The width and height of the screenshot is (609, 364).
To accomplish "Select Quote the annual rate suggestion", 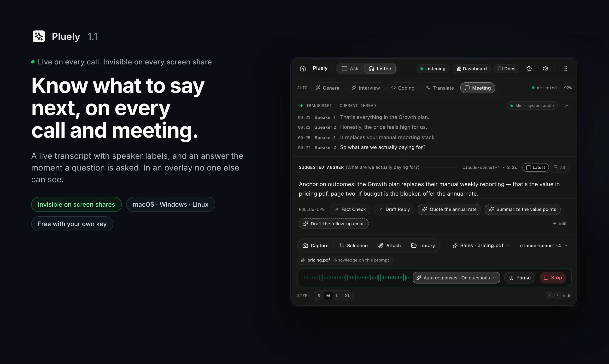I will coord(449,210).
